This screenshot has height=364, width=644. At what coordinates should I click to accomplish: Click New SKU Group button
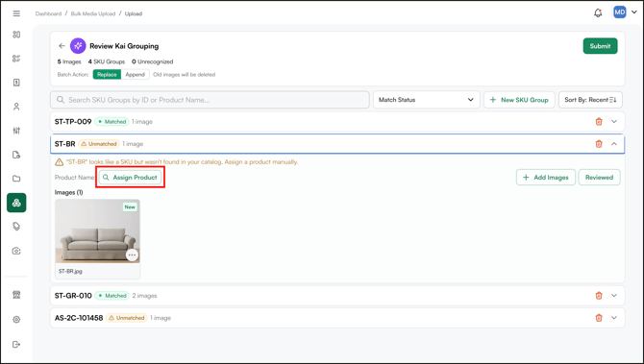point(519,100)
